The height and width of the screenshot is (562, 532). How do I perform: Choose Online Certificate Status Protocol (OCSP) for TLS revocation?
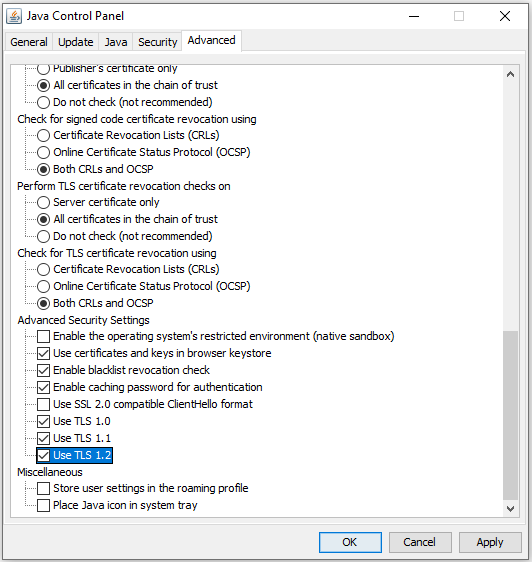click(43, 286)
